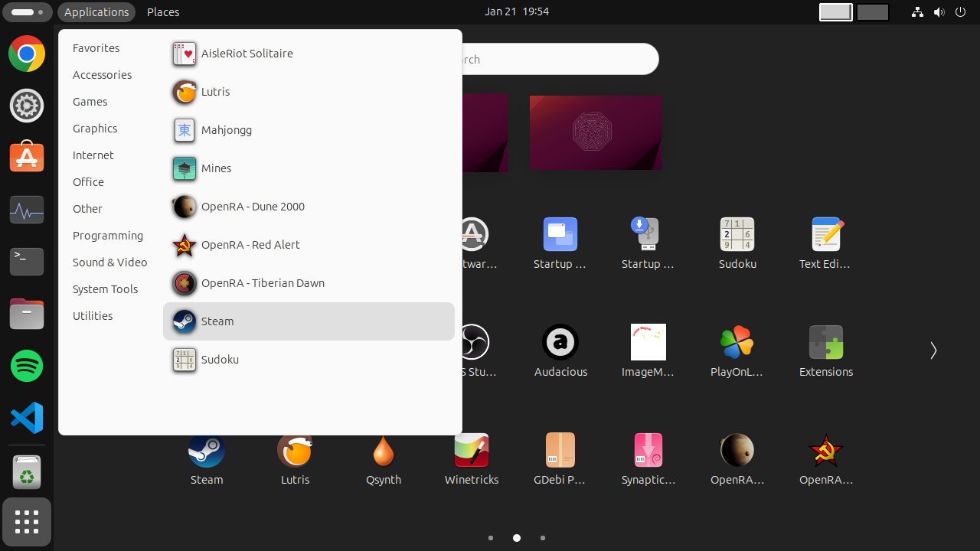Open Synaptic Package Manager in app grid
Screen dimensions: 980x551
648,459
